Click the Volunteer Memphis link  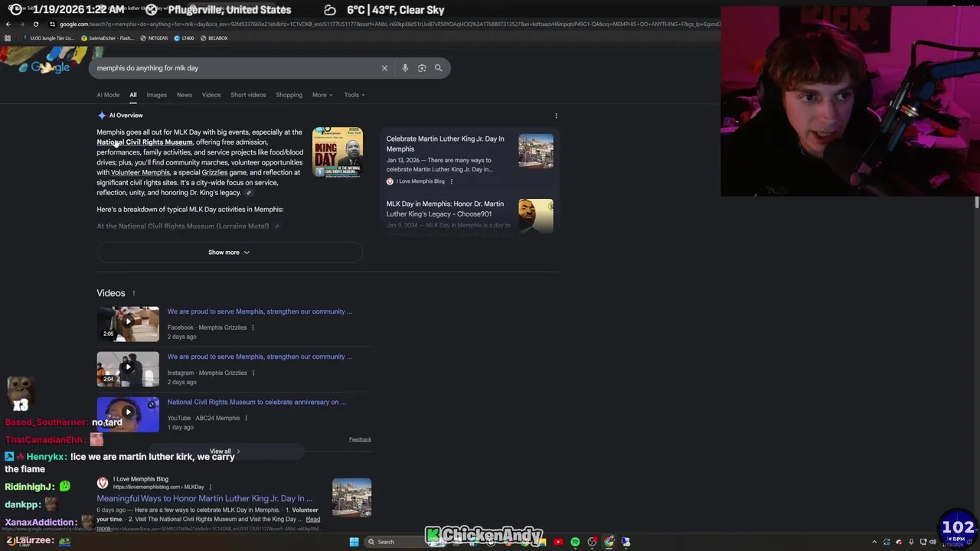coord(141,173)
